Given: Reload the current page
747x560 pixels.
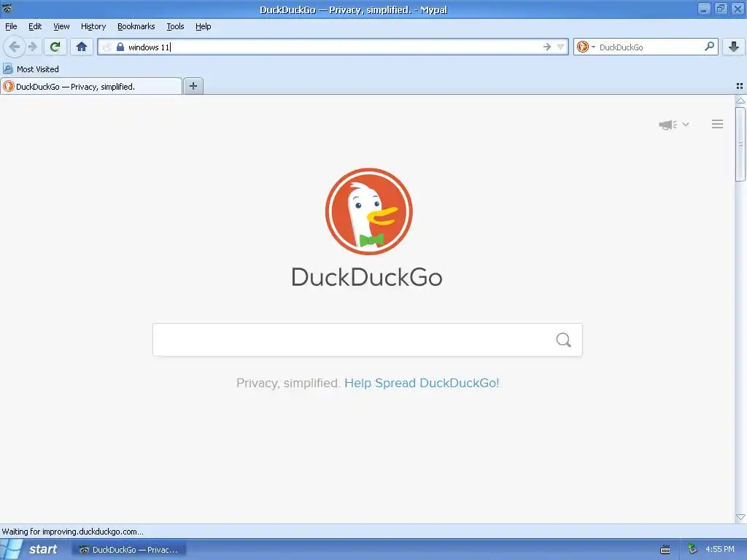Looking at the screenshot, I should point(55,47).
